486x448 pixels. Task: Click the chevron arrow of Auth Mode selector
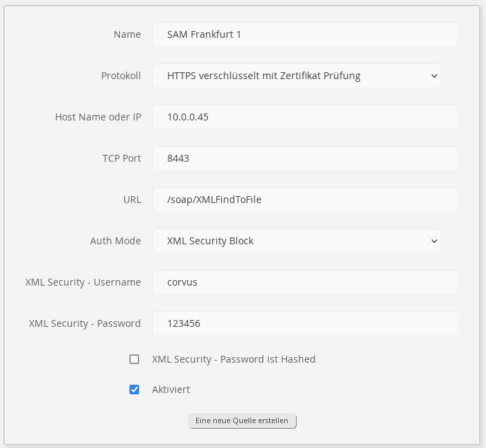434,241
